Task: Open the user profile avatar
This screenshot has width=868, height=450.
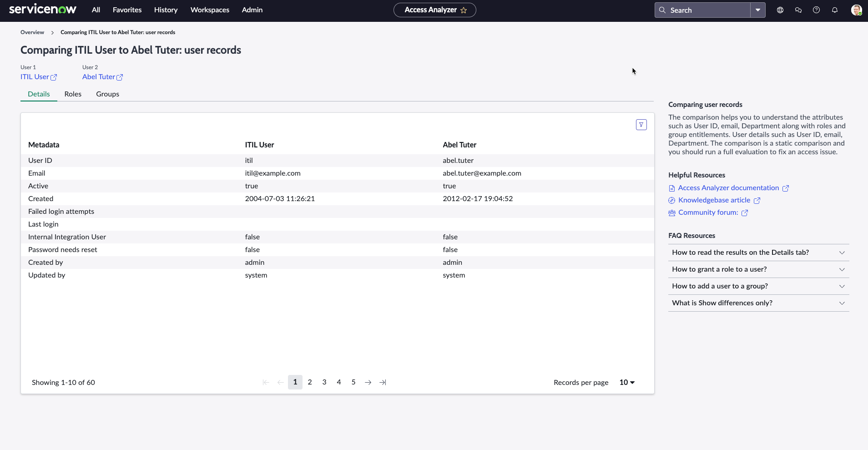Action: (857, 10)
